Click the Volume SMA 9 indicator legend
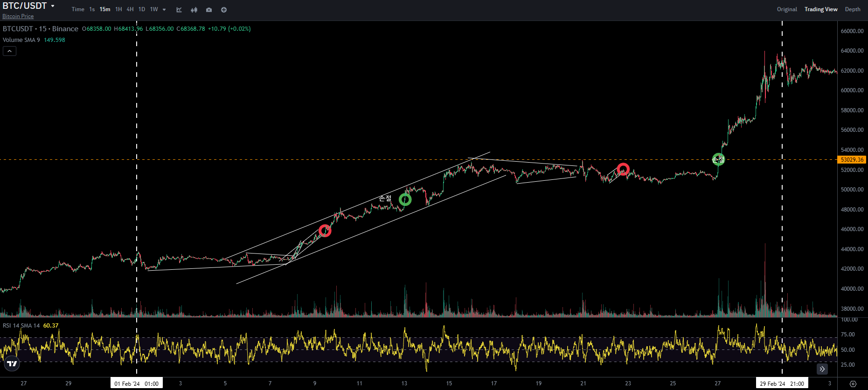Viewport: 868px width, 390px height. click(x=21, y=40)
